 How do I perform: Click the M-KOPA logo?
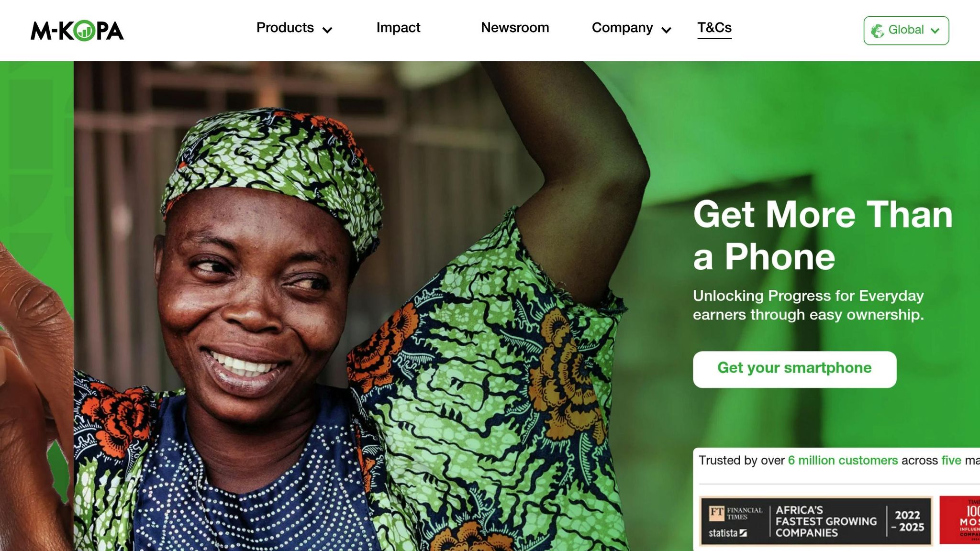click(x=77, y=31)
